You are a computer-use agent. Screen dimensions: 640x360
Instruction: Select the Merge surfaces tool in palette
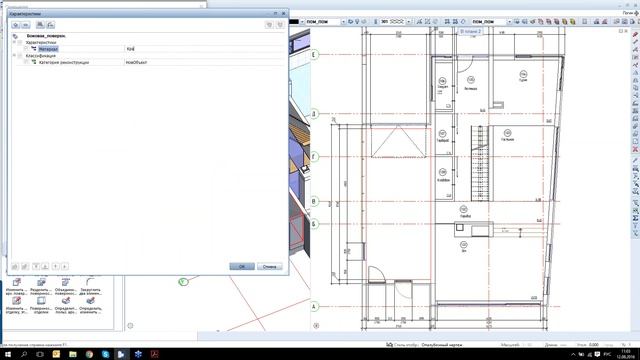65,282
